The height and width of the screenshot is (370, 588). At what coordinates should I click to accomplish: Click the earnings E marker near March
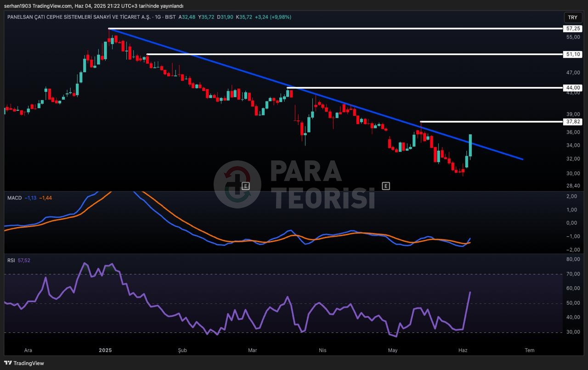pyautogui.click(x=246, y=186)
